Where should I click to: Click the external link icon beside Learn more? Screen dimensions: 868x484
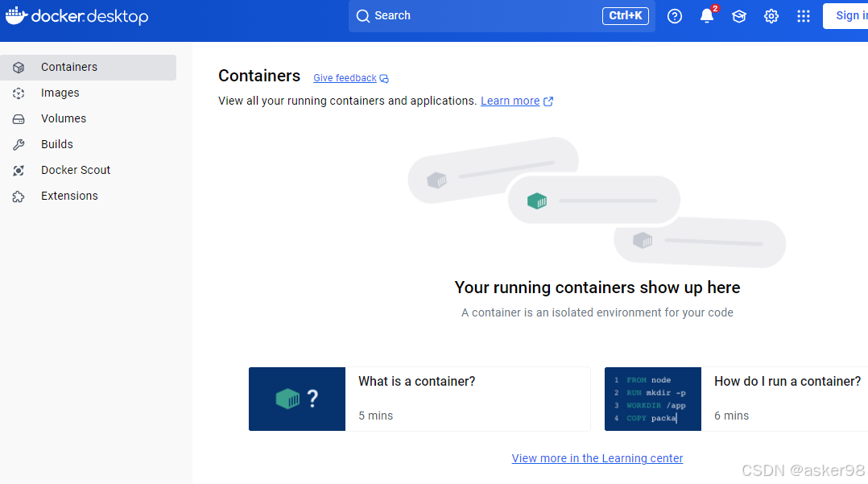548,101
